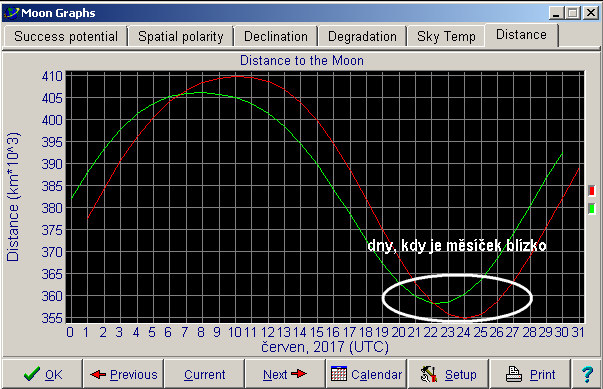Select the Distance tab

521,35
